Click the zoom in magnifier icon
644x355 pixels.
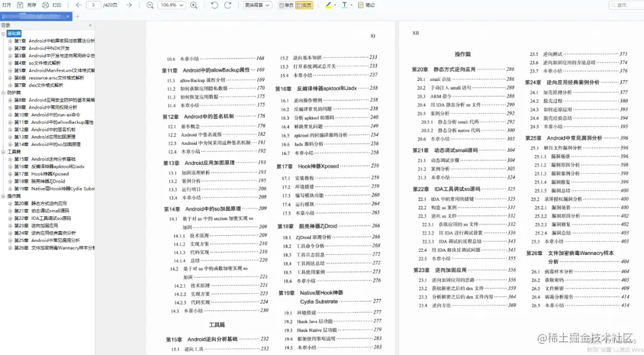(194, 5)
